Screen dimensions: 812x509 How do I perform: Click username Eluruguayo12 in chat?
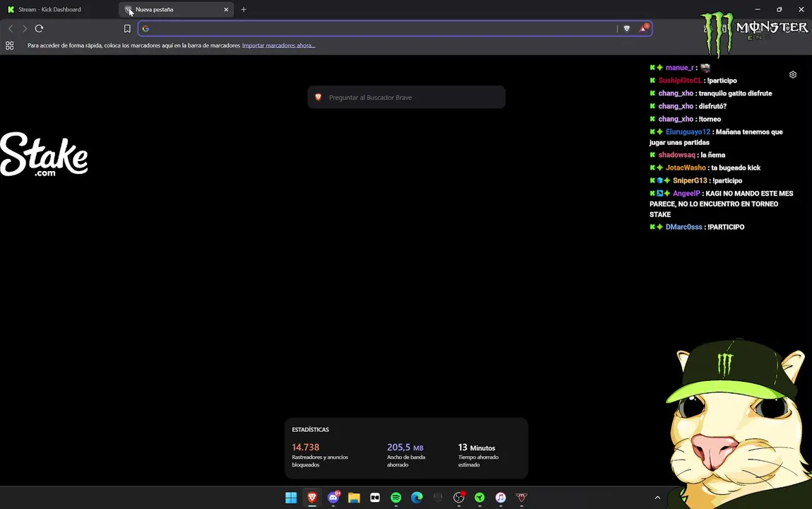click(x=688, y=132)
